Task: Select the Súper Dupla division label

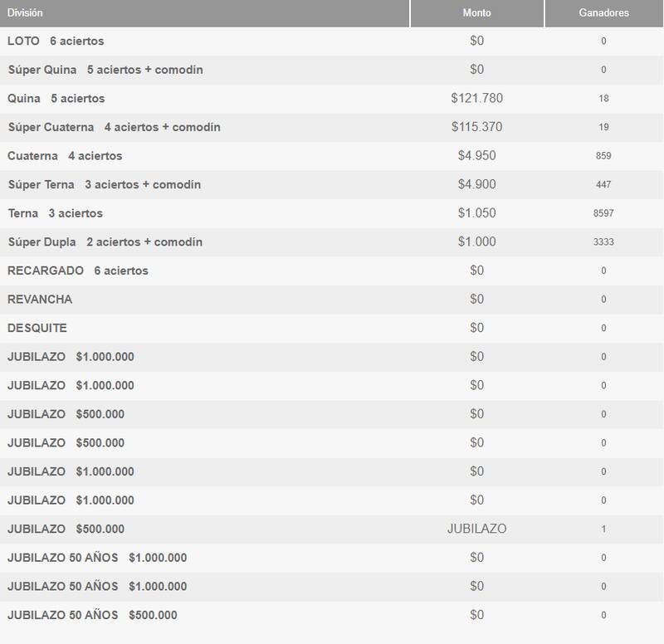Action: [x=105, y=242]
